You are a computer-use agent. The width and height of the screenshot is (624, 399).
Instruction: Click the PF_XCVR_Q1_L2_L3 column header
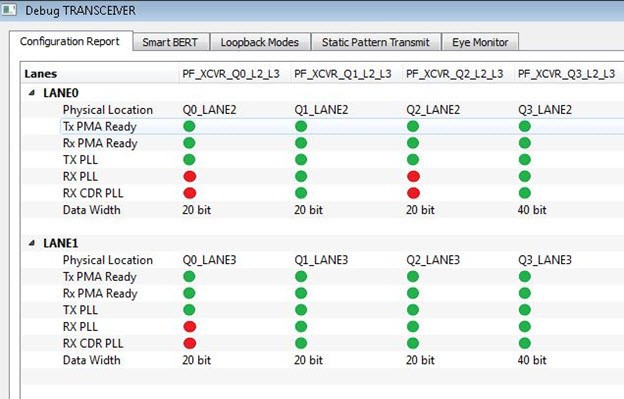click(x=343, y=74)
